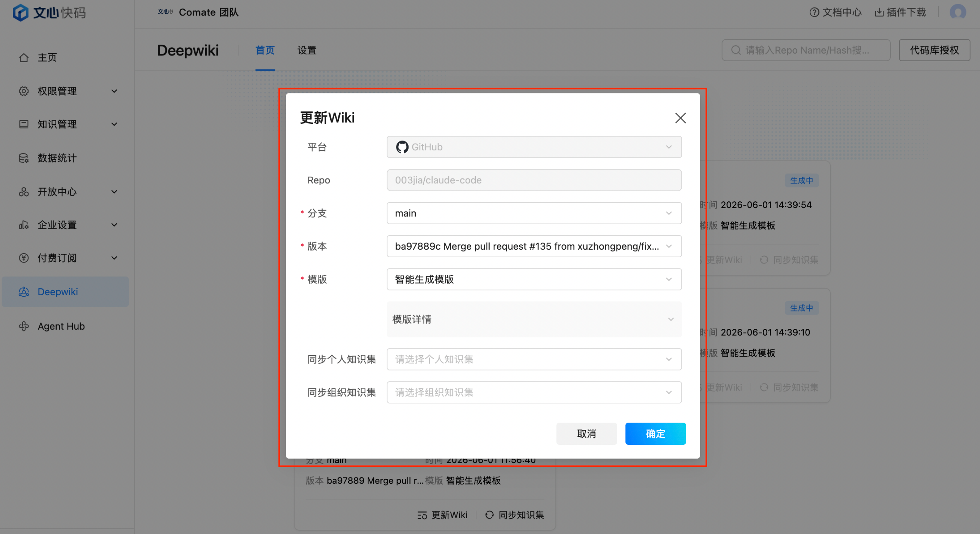Image resolution: width=980 pixels, height=534 pixels.
Task: Click the 企业设置 sidebar icon
Action: 24,225
